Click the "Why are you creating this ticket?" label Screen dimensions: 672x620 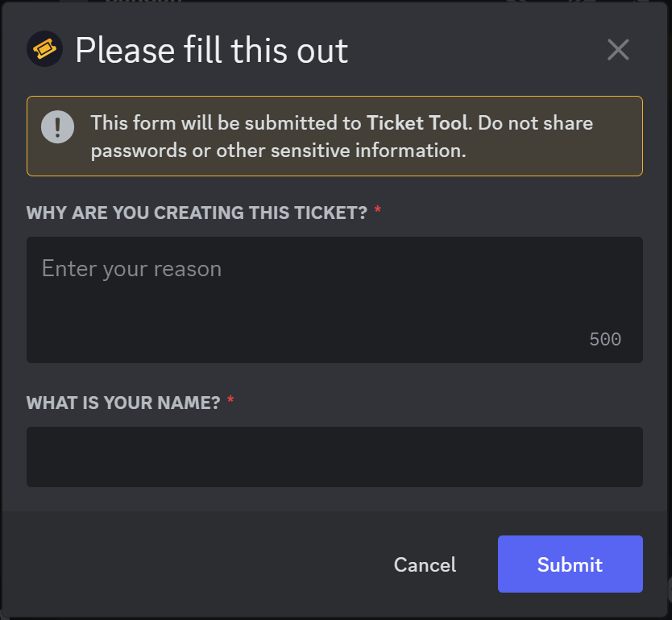[x=197, y=213]
